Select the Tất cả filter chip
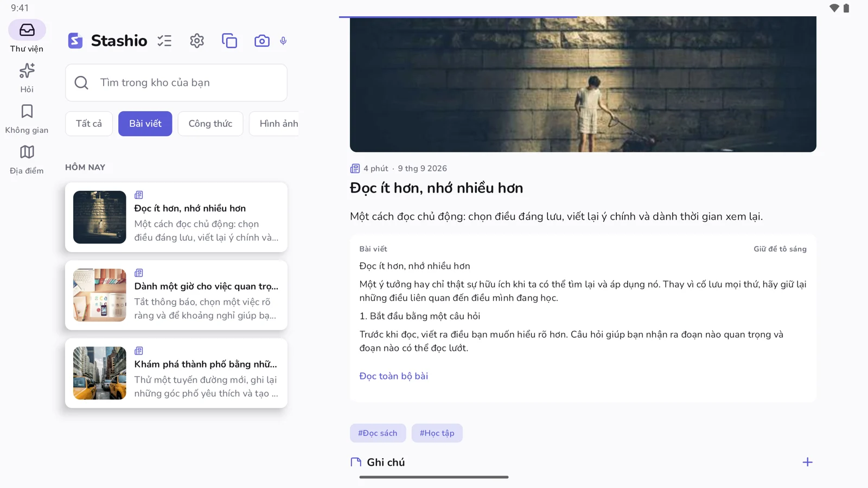 point(89,124)
